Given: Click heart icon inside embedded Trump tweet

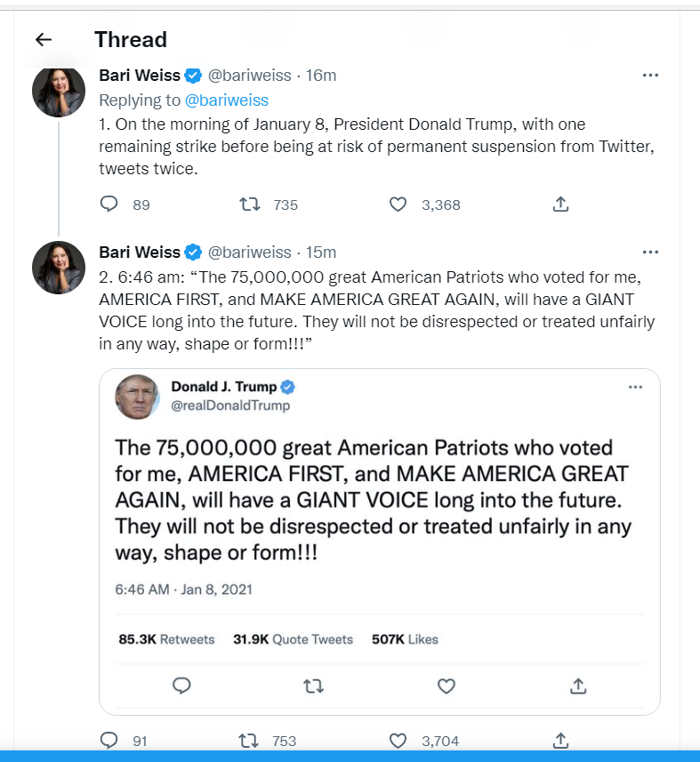Looking at the screenshot, I should coord(447,686).
